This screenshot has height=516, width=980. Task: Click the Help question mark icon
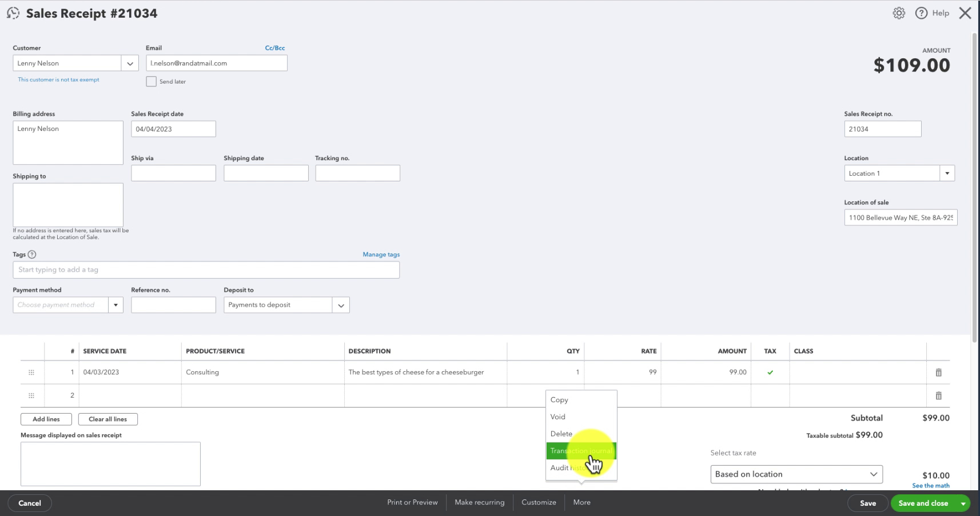tap(921, 13)
